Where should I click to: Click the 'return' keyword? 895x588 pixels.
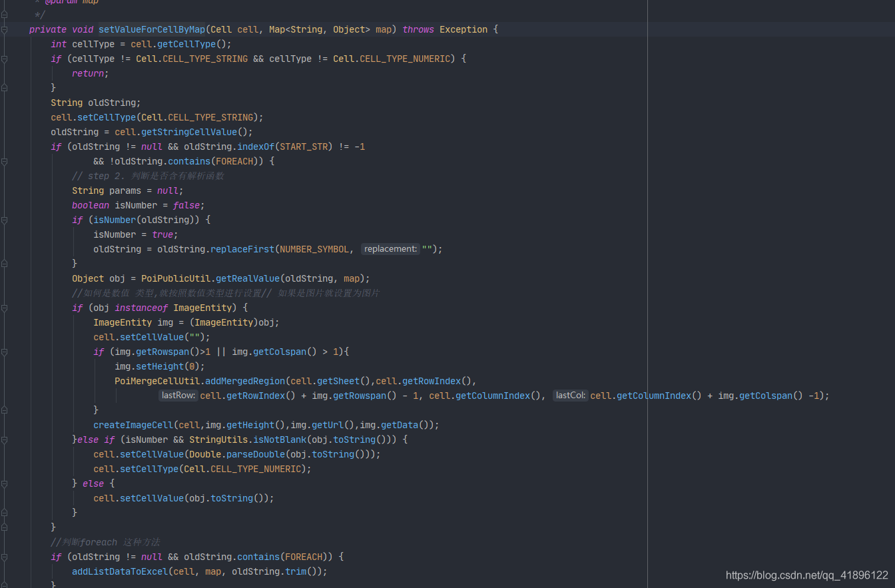[88, 73]
